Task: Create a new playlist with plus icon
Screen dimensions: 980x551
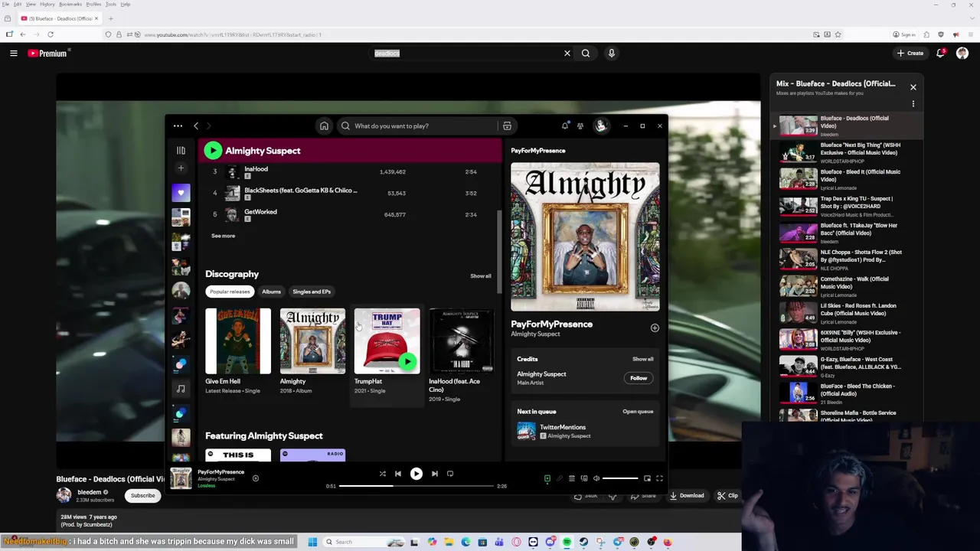Action: tap(181, 168)
